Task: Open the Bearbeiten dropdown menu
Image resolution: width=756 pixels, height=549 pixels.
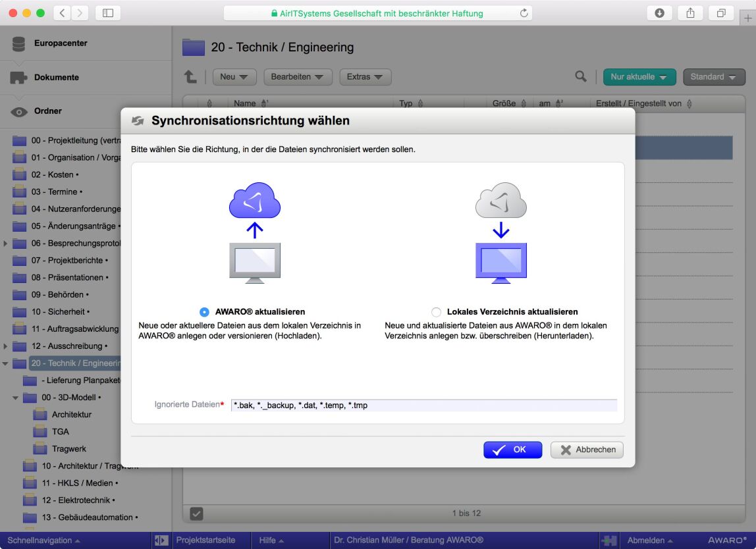Action: [x=298, y=76]
